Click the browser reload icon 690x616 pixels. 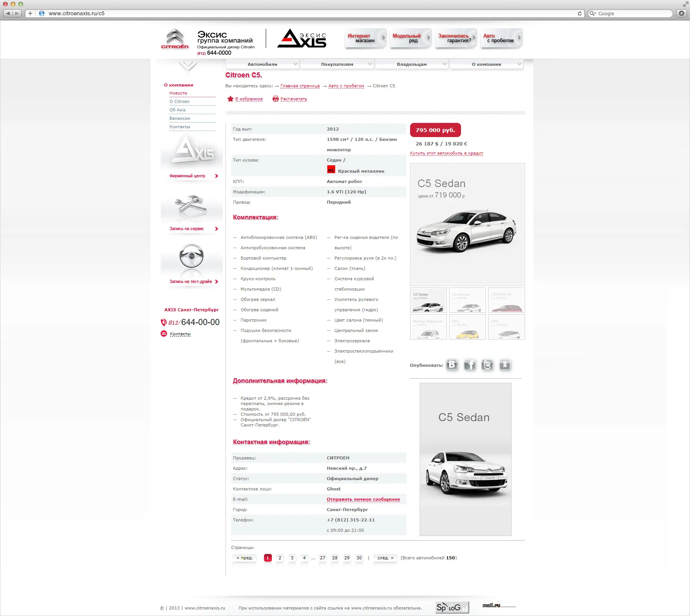pyautogui.click(x=580, y=13)
